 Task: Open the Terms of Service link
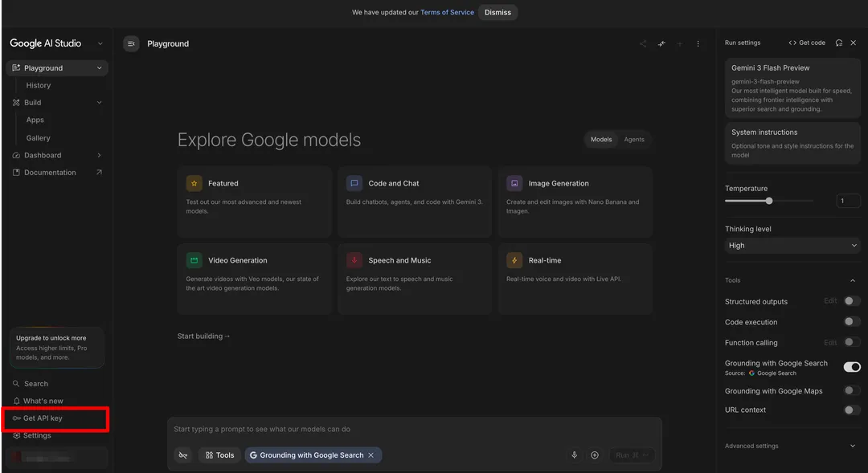click(x=447, y=12)
